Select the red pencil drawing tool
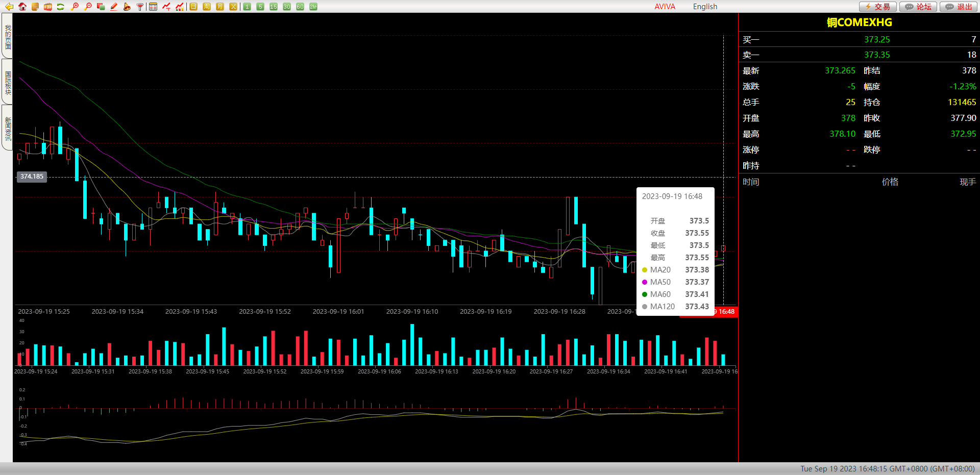Image resolution: width=980 pixels, height=475 pixels. pos(114,7)
